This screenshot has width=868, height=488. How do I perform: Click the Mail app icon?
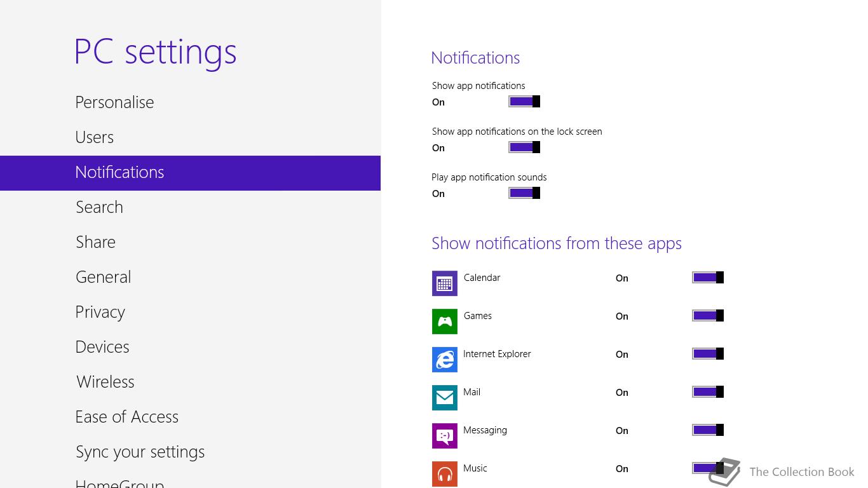[445, 398]
